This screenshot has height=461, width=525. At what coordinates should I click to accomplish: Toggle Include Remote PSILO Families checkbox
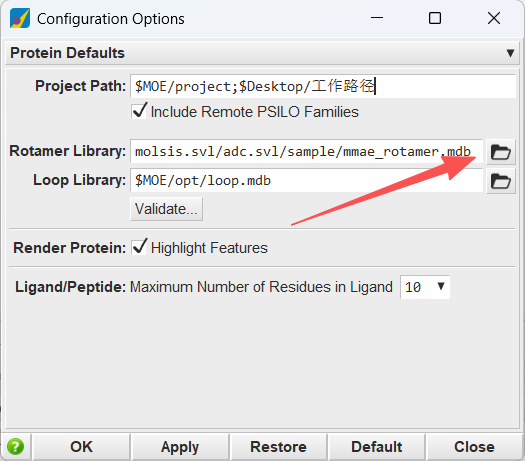[x=139, y=111]
